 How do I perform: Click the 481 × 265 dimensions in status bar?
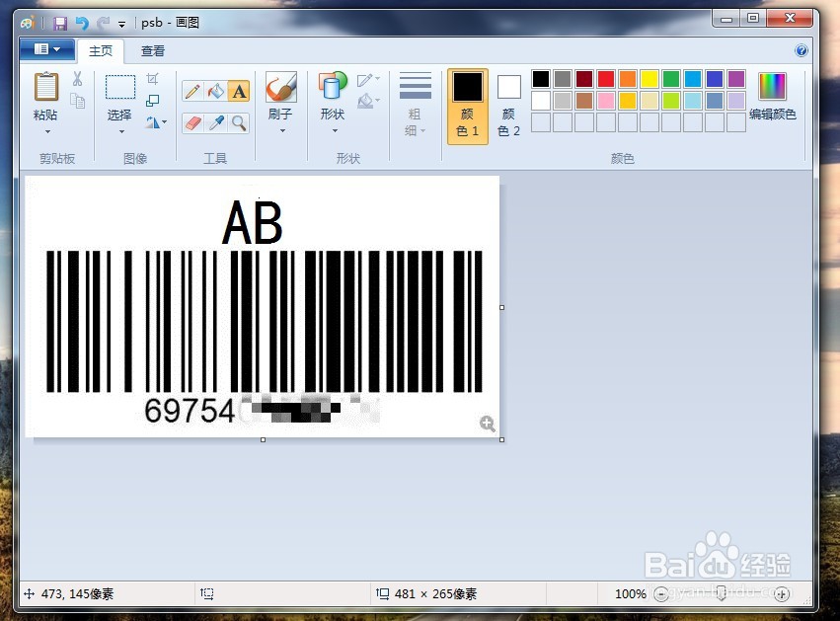tap(435, 593)
